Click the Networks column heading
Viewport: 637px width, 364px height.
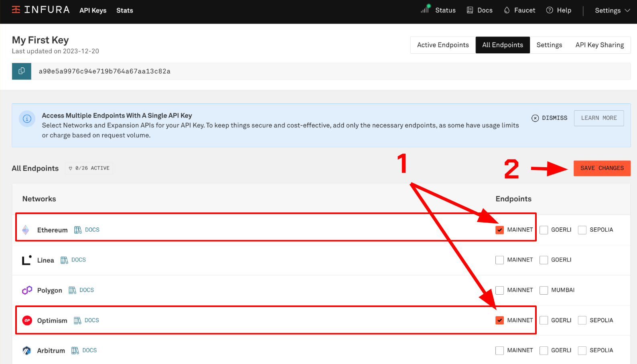click(39, 199)
